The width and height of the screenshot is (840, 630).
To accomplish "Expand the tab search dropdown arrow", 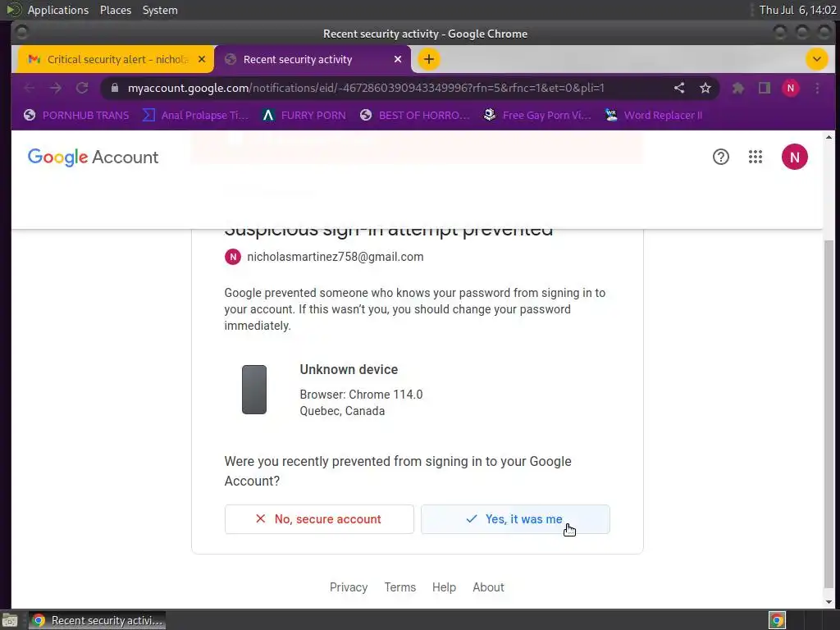I will [x=817, y=59].
